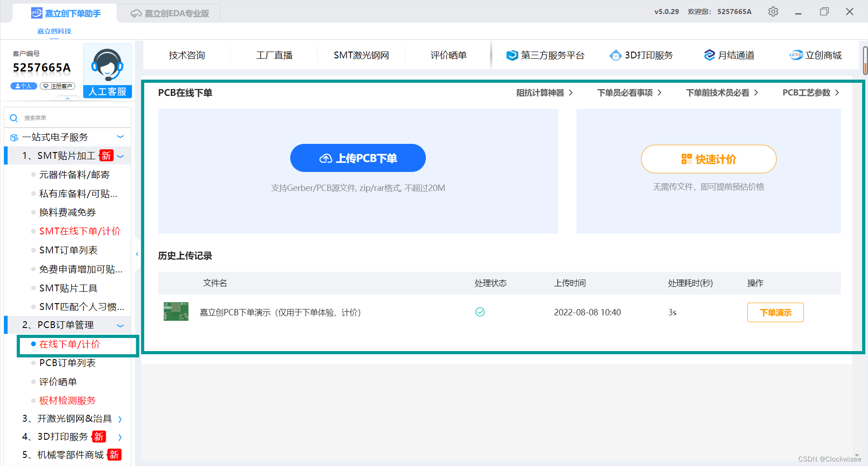The image size is (868, 466).
Task: Click the 上传PCB下单 upload button
Action: 358,158
